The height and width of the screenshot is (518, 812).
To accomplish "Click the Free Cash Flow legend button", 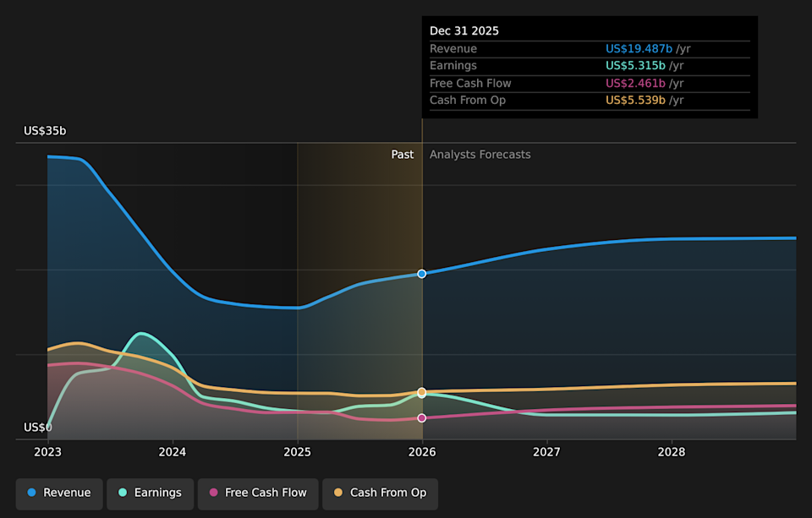I will (x=257, y=493).
